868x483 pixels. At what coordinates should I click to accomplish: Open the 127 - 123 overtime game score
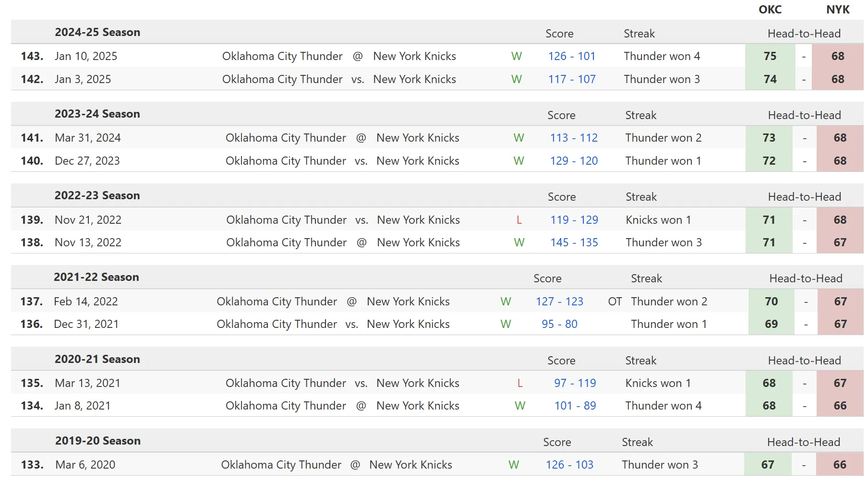559,302
